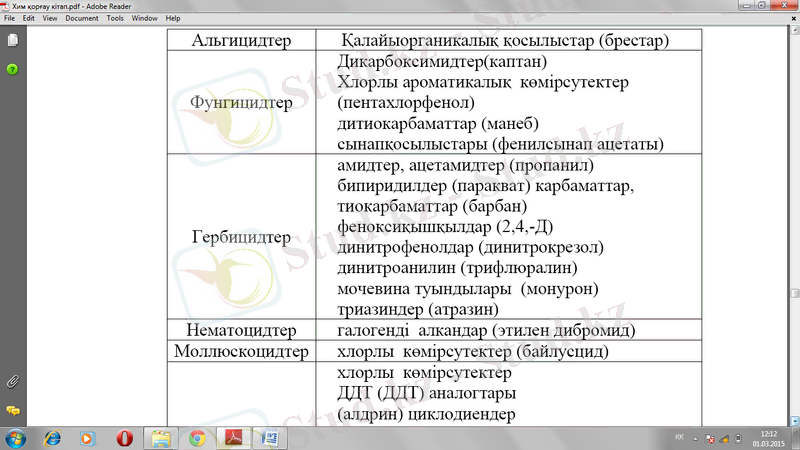Open the Window menu
Viewport: 800px width, 450px height.
pyautogui.click(x=144, y=18)
